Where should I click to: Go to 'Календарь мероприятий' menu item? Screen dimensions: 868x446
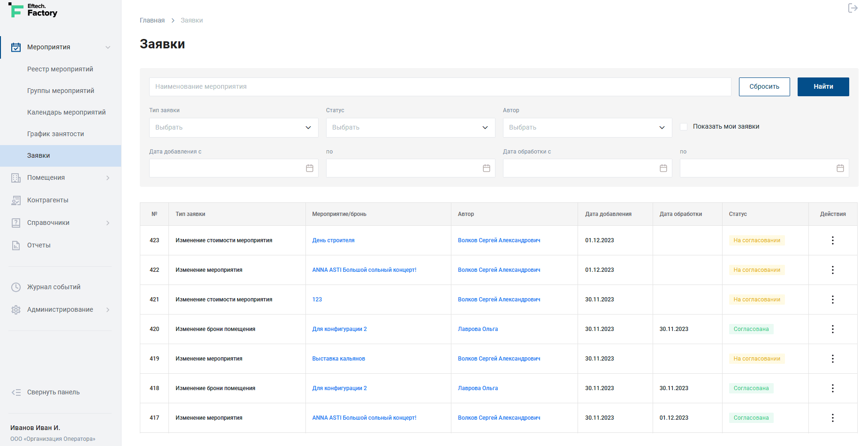[66, 112]
